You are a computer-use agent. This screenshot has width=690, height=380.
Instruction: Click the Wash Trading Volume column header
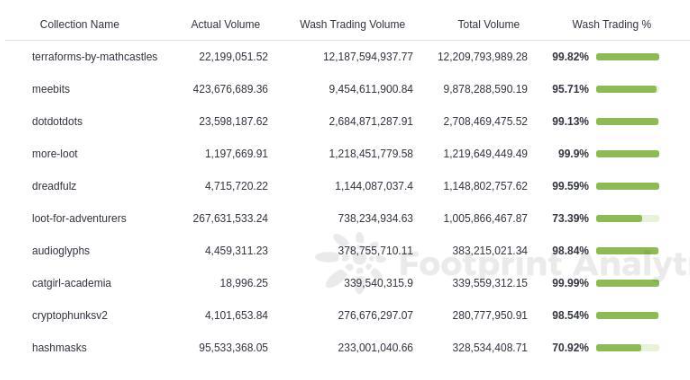point(352,24)
